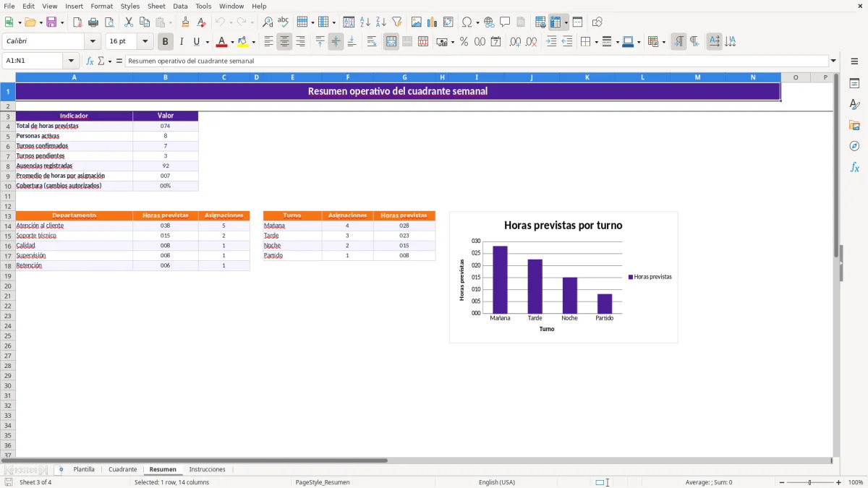Click the Clear Direct Formatting icon

click(x=202, y=22)
